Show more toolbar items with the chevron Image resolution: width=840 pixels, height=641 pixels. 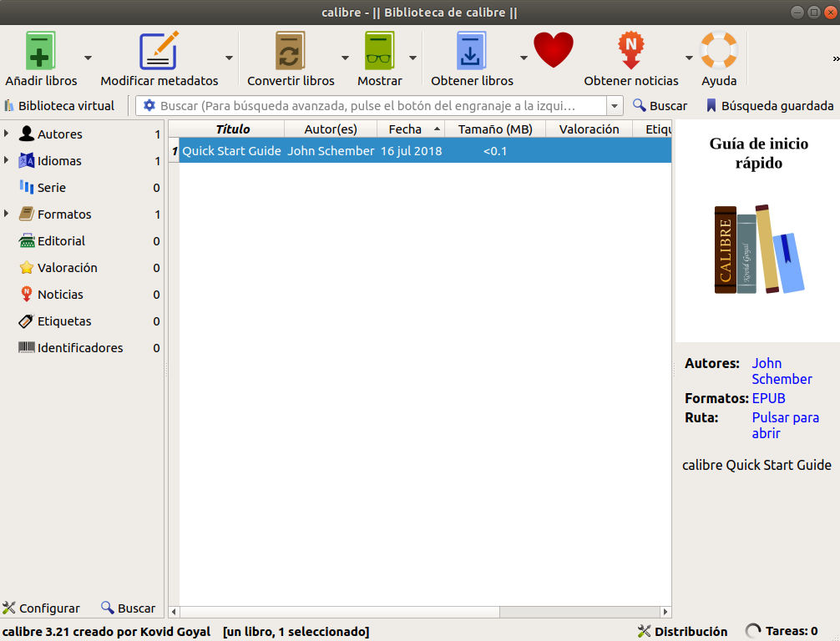[835, 59]
